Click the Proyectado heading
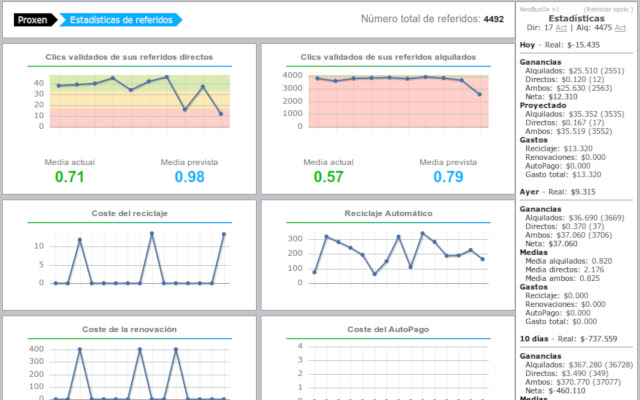 (x=543, y=105)
